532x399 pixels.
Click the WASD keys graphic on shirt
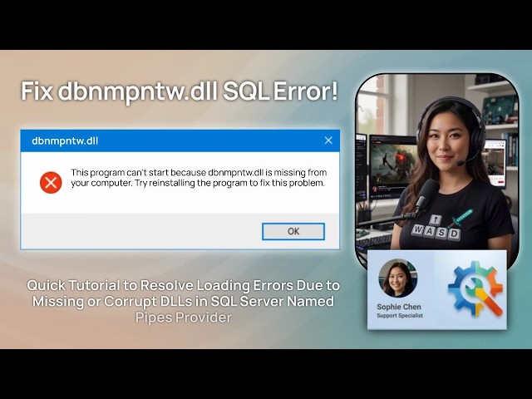pyautogui.click(x=436, y=228)
